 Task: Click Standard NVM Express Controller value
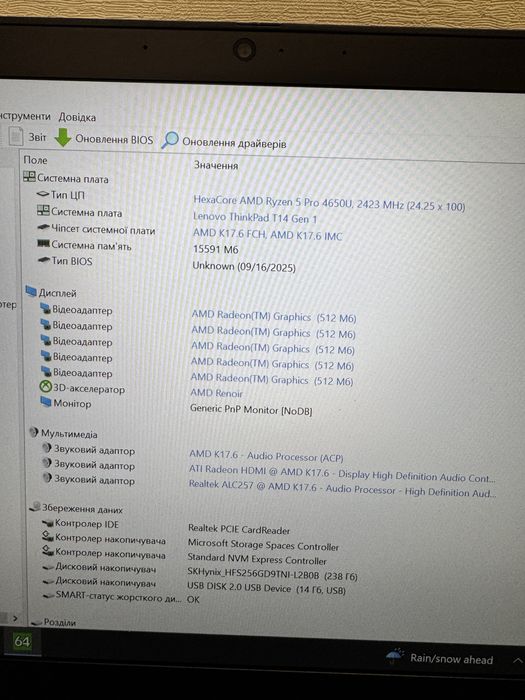tap(257, 559)
